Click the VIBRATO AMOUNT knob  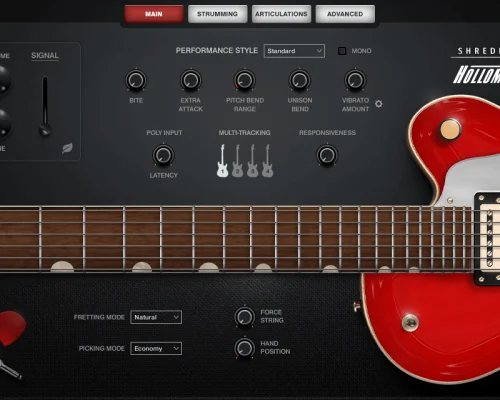[355, 80]
